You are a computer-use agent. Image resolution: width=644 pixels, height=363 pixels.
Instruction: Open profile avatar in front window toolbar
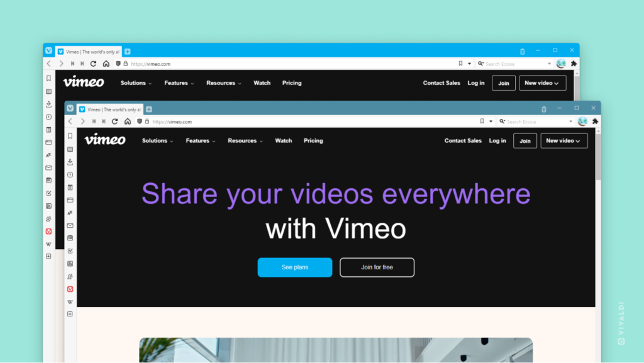(582, 121)
